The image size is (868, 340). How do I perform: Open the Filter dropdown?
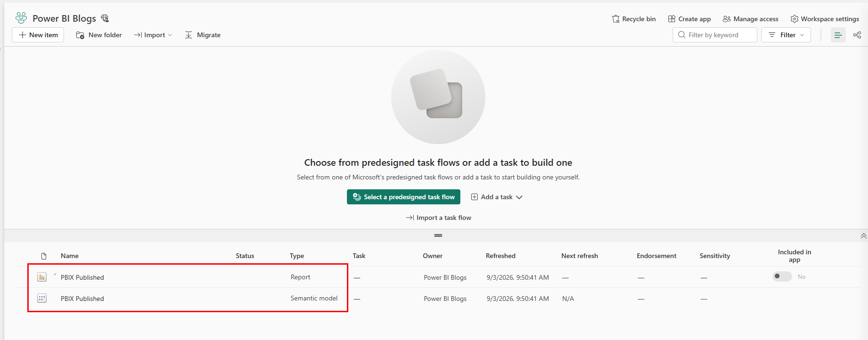coord(786,35)
